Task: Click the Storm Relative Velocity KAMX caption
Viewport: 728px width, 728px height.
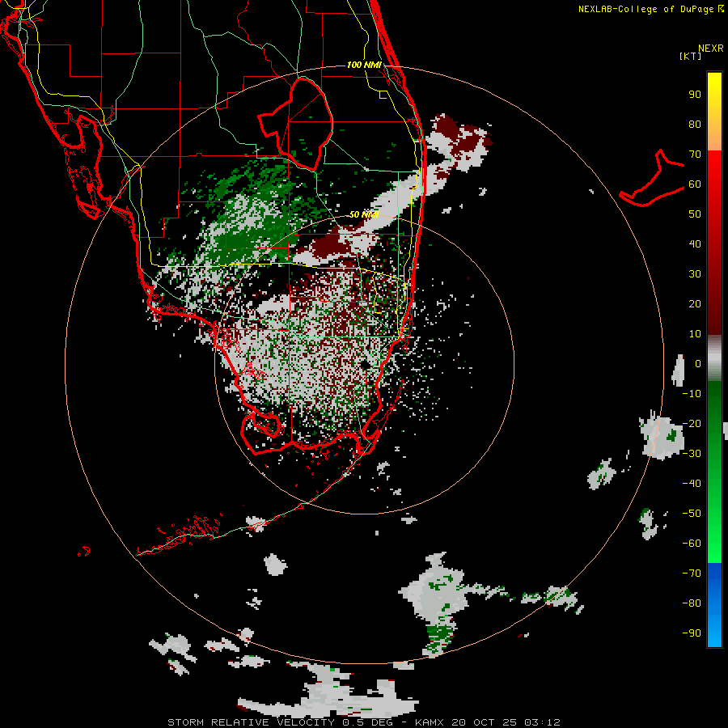Action: pos(364,722)
